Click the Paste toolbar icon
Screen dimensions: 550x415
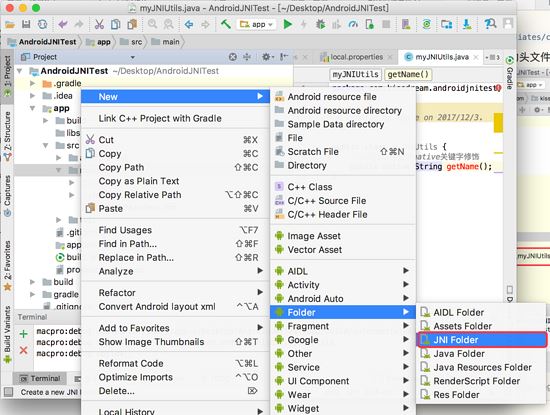coord(132,24)
